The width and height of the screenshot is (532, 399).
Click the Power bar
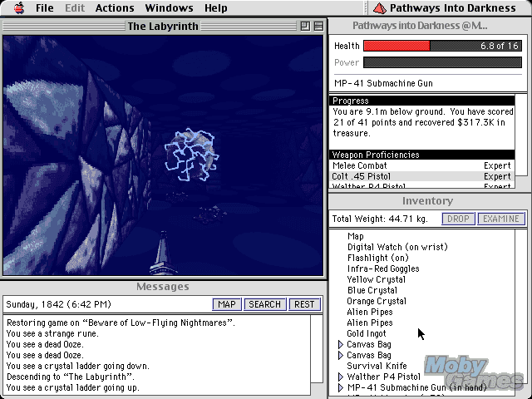[442, 62]
